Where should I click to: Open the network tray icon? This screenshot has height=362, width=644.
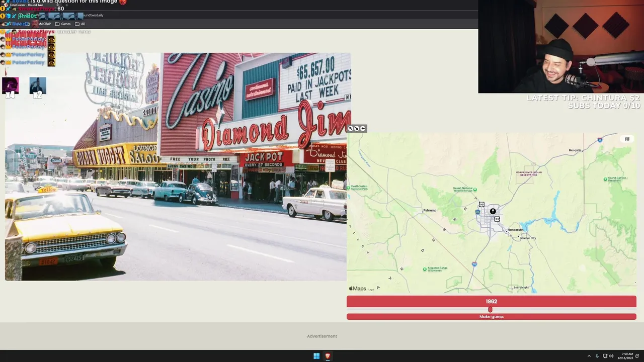(x=605, y=356)
